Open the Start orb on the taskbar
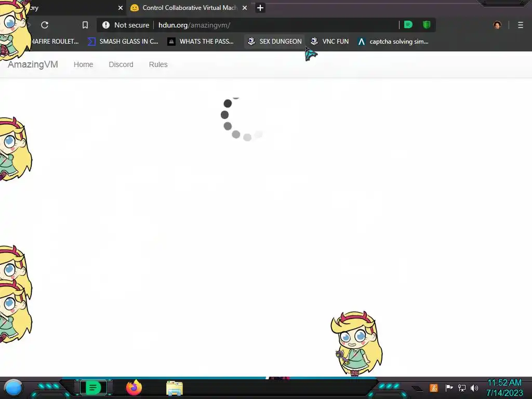 coord(14,388)
